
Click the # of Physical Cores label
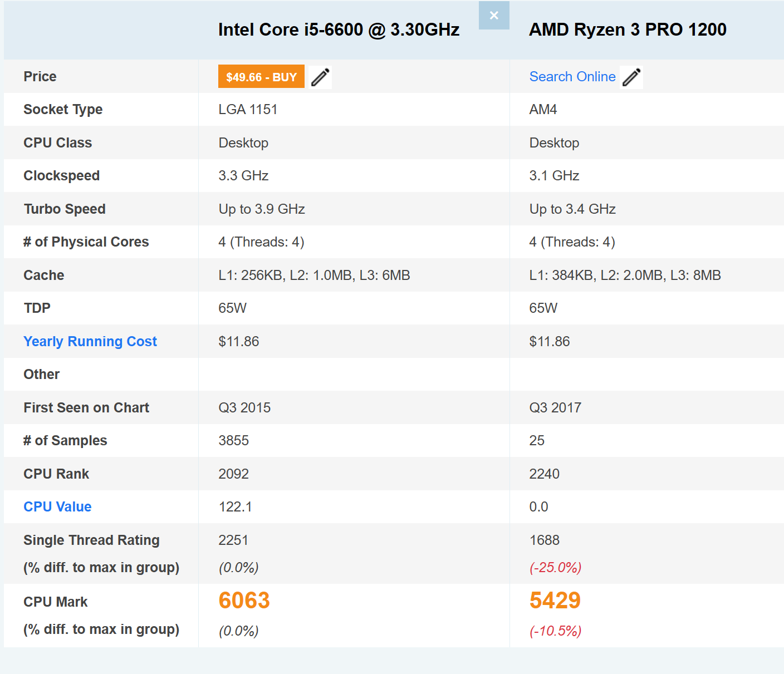pyautogui.click(x=86, y=242)
